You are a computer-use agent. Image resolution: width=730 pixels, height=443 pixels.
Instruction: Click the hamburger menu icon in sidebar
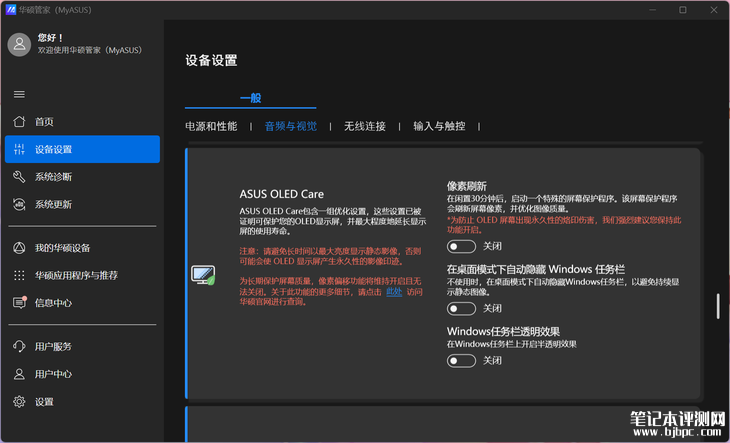(x=19, y=94)
